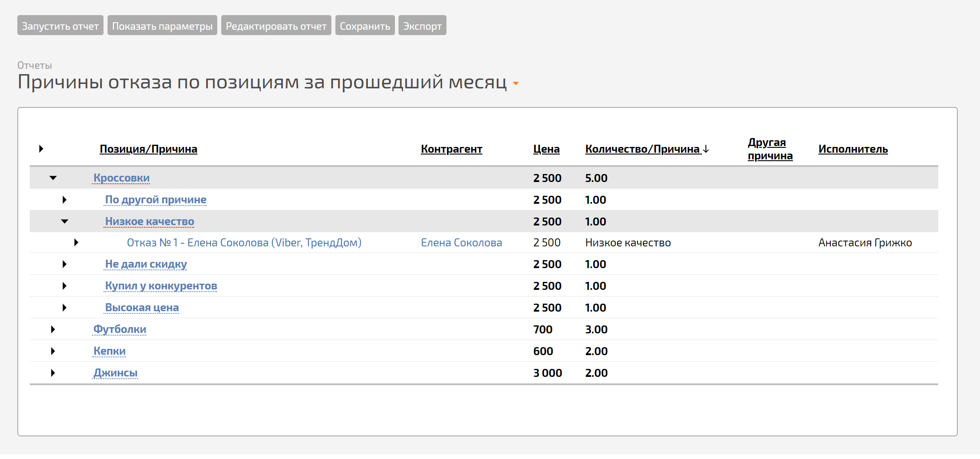Viewport: 980px width, 459px height.
Task: Expand the Не дали скидку row
Action: [x=64, y=265]
